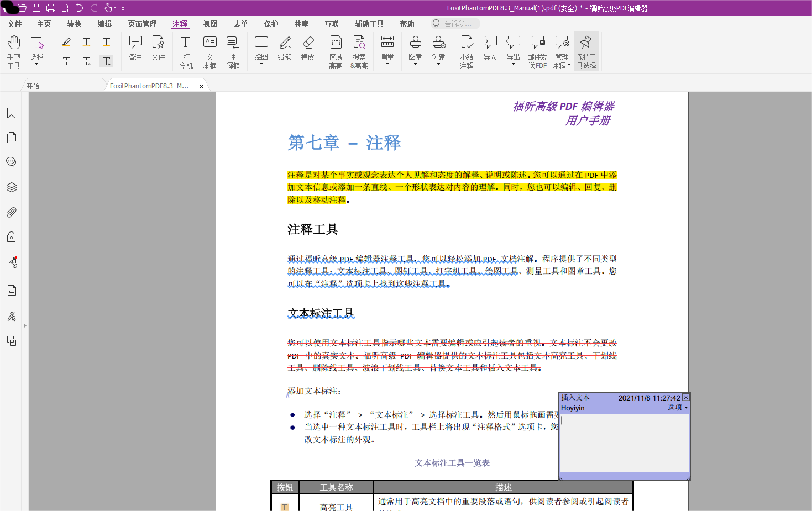This screenshot has width=812, height=511.
Task: Send comments by email (邮件发送FDF)
Action: point(537,52)
